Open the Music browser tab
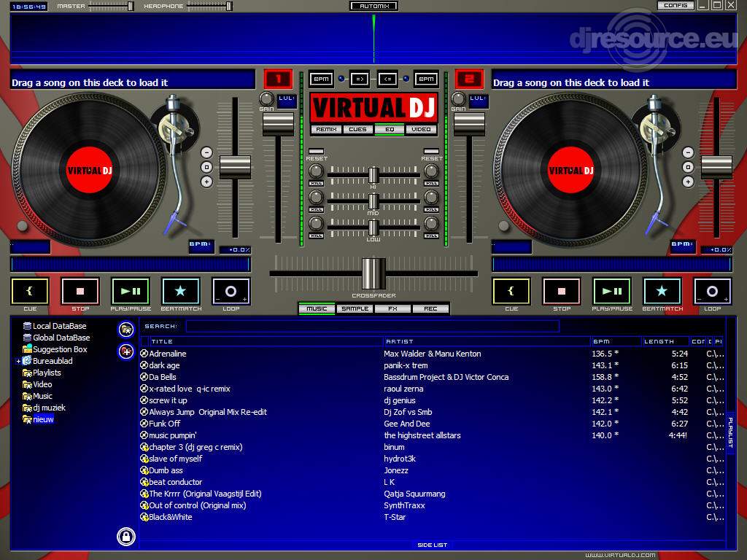 317,308
